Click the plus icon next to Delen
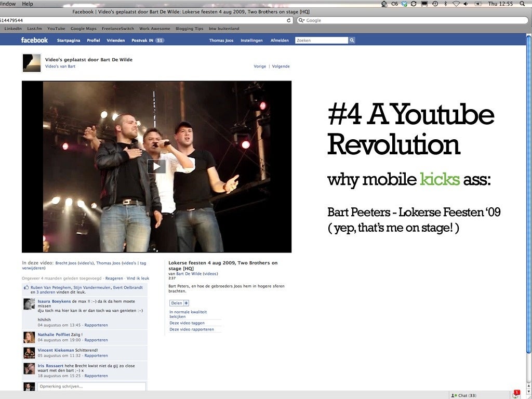This screenshot has width=532, height=399. [187, 303]
